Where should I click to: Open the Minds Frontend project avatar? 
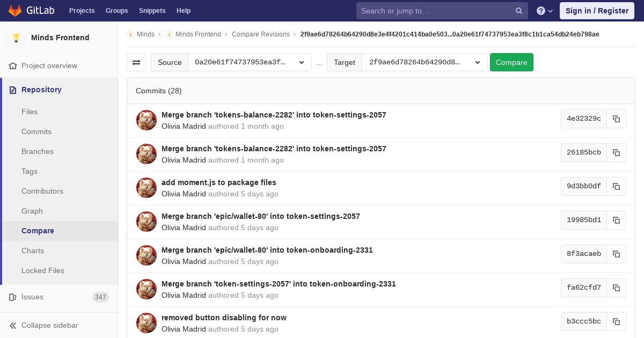click(x=16, y=38)
